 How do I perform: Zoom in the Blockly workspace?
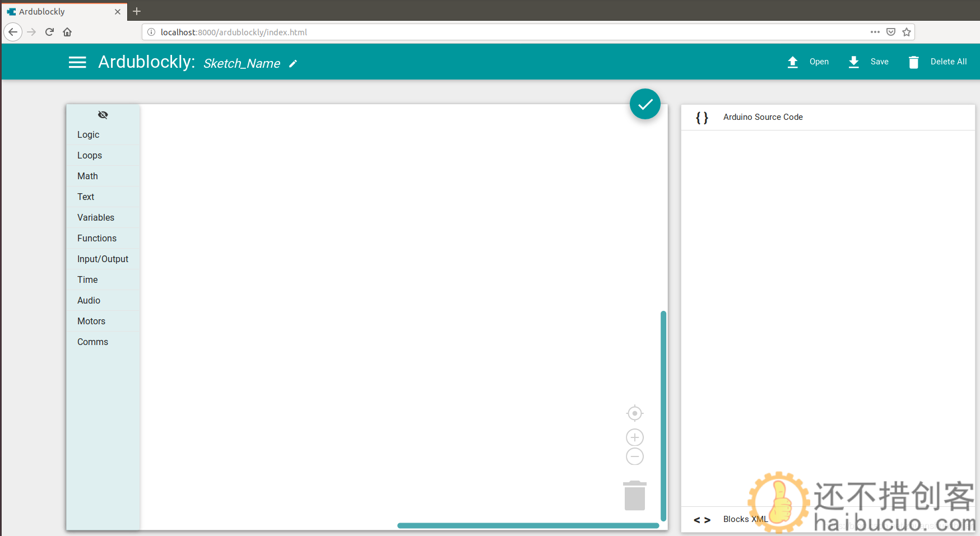(x=635, y=437)
